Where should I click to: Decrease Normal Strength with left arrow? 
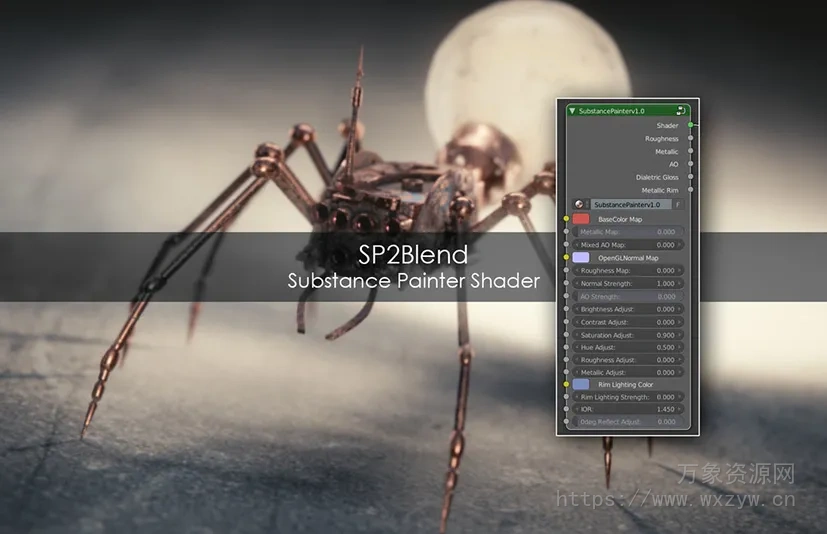(x=577, y=283)
